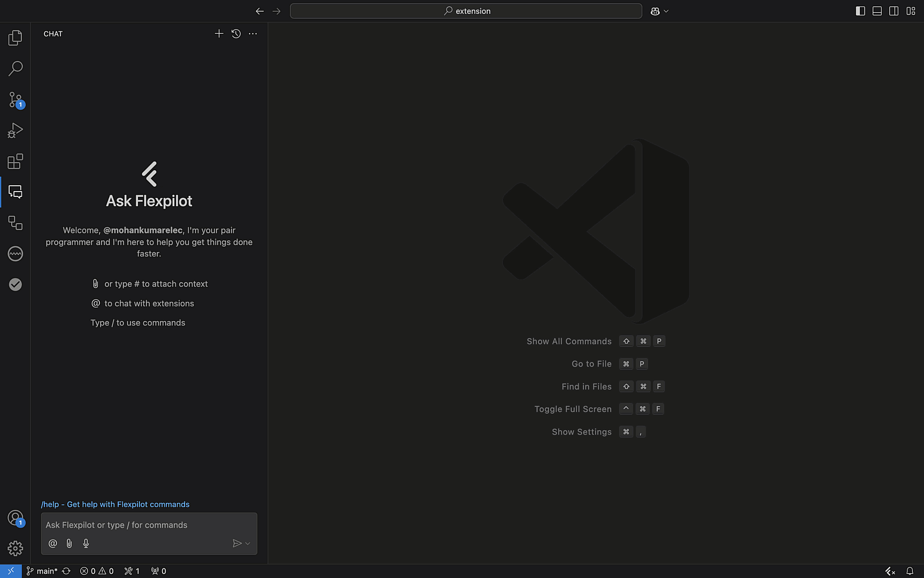The image size is (924, 578).
Task: Open the Extensions view
Action: pyautogui.click(x=15, y=161)
